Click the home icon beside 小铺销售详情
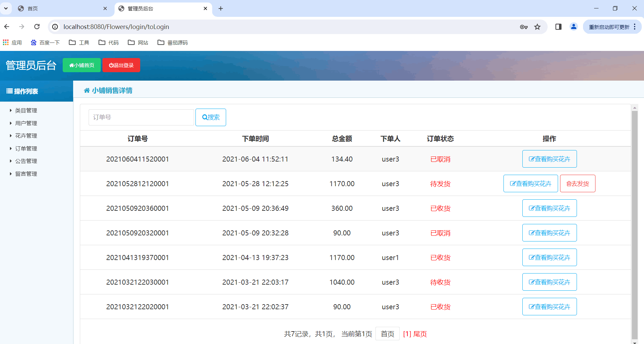 pos(87,90)
